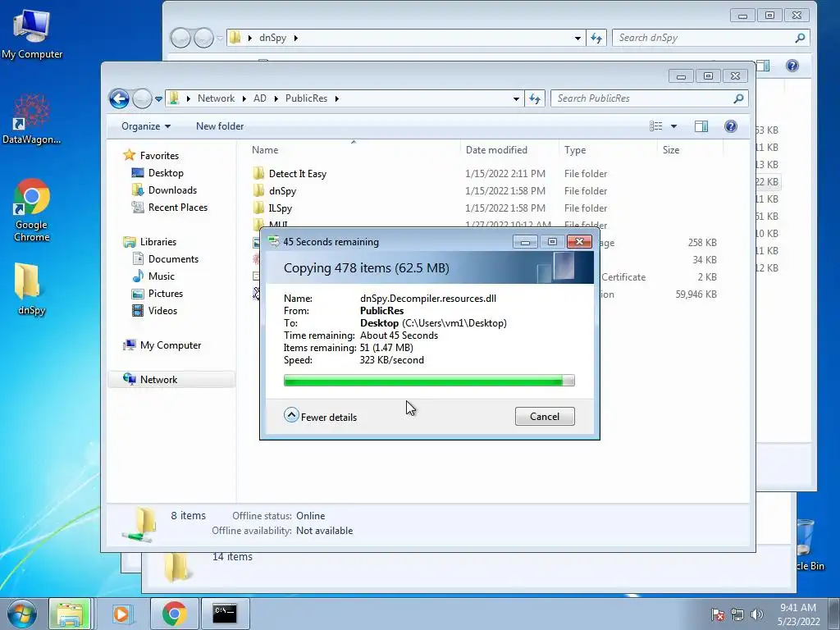Click Start button on taskbar

22,614
